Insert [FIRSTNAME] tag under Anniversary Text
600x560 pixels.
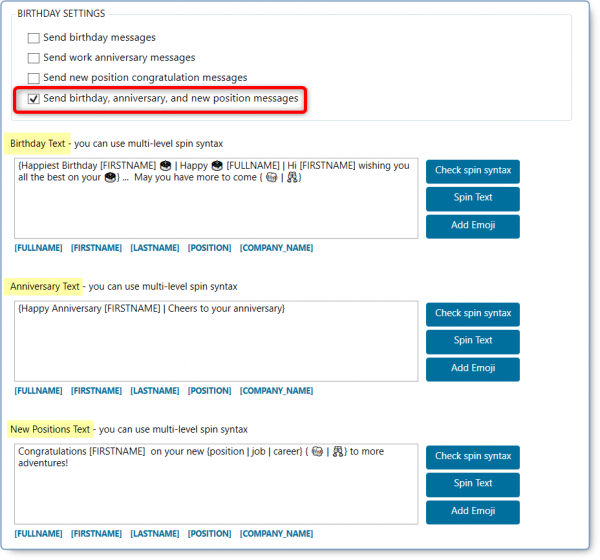click(x=96, y=391)
